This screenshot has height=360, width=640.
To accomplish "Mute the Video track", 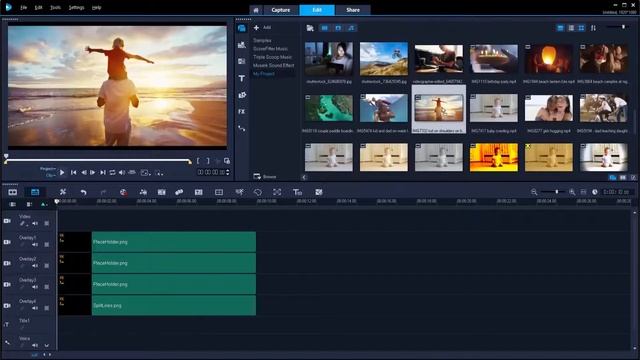I will point(35,223).
